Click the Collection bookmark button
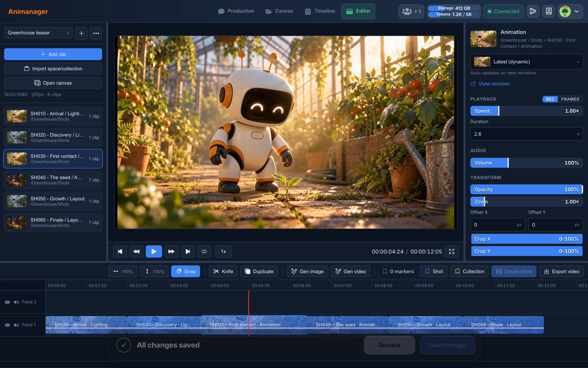The height and width of the screenshot is (368, 588). pyautogui.click(x=469, y=271)
